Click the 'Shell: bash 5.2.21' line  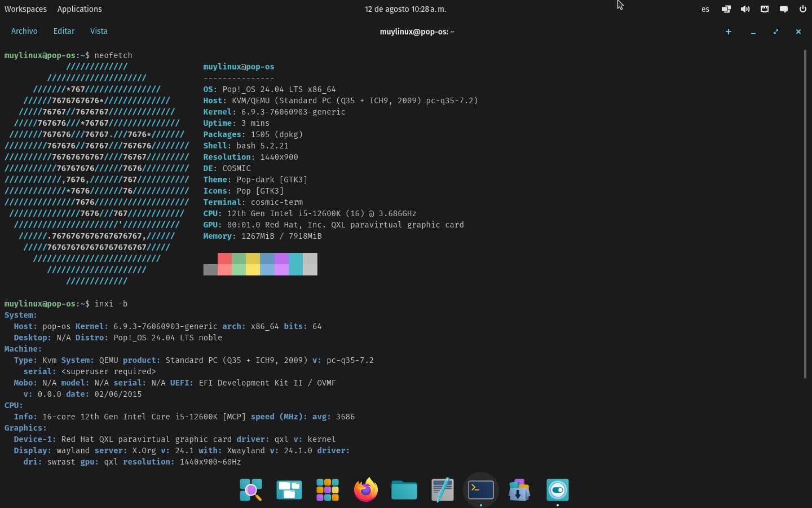[246, 146]
